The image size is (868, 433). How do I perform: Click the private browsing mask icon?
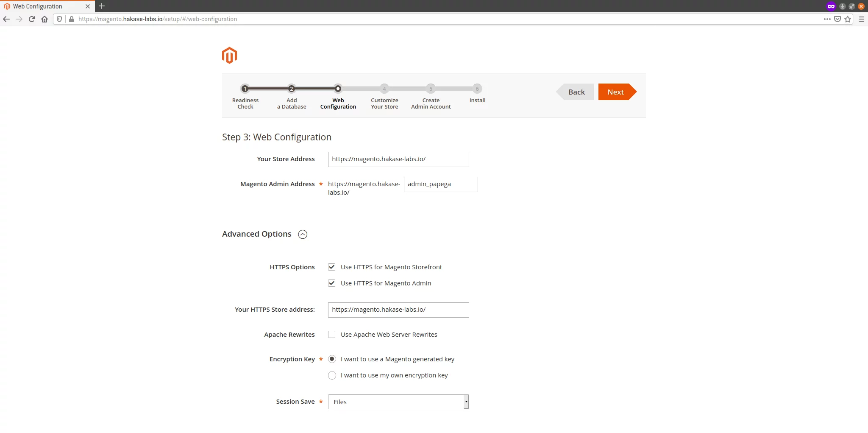tap(831, 6)
